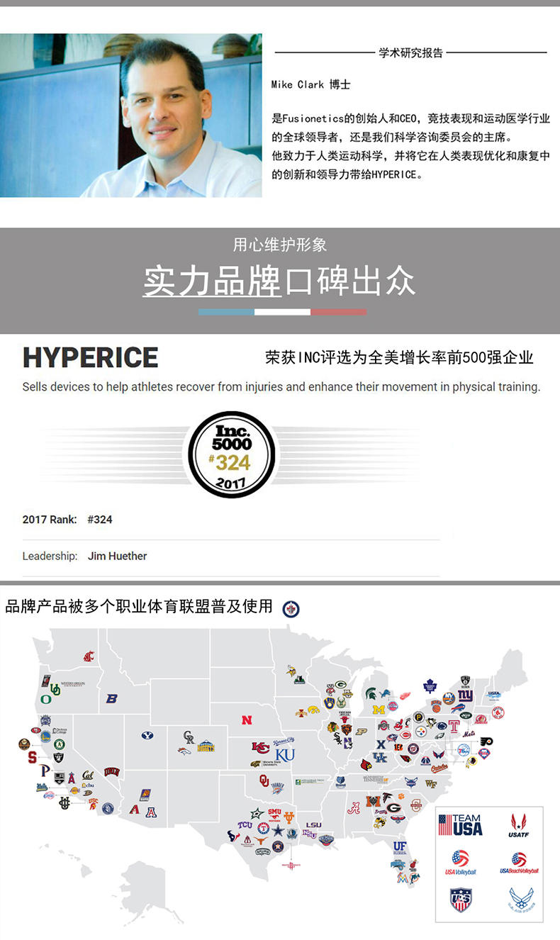Select the '实力品牌口碑出众' banner headline
Viewport: 560px width, 940px height.
(x=279, y=281)
